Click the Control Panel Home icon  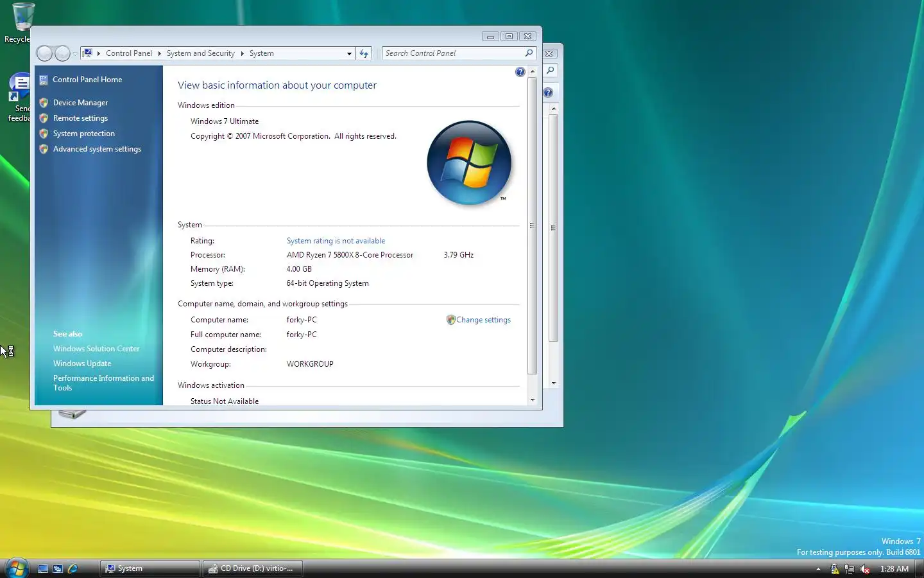pyautogui.click(x=44, y=80)
